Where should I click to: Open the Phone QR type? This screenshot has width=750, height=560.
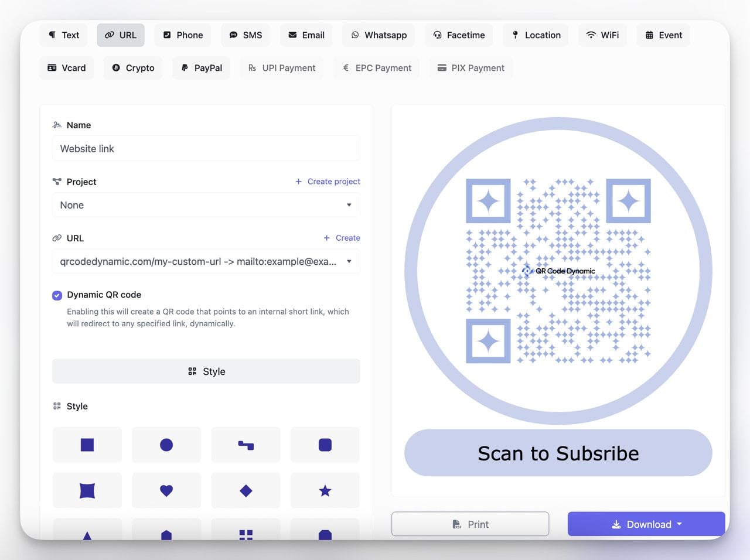coord(183,35)
